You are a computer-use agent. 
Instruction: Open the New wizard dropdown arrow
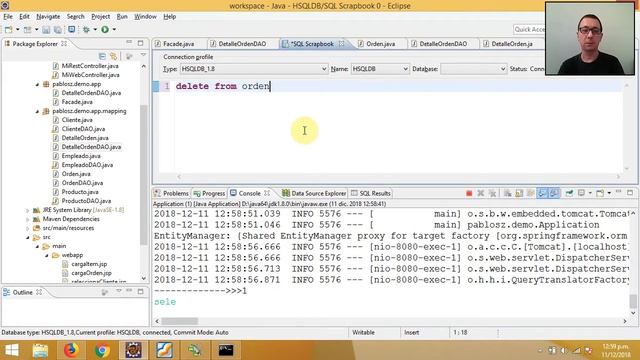pos(18,29)
